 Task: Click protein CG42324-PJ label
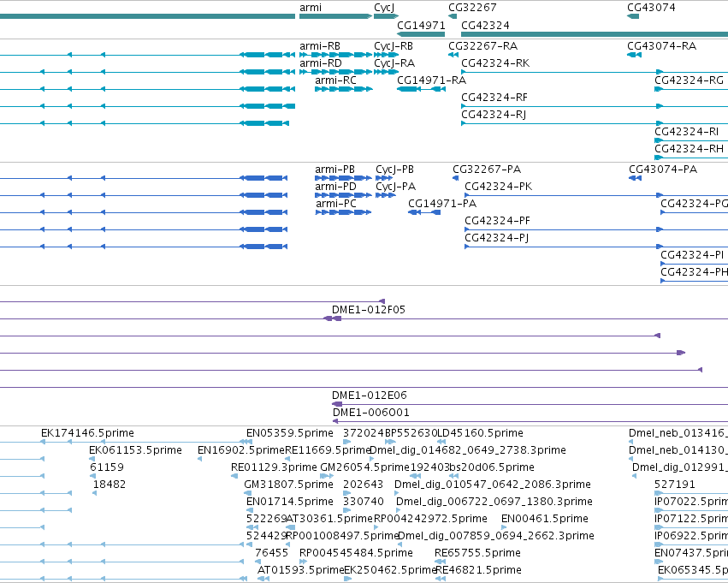[x=497, y=238]
